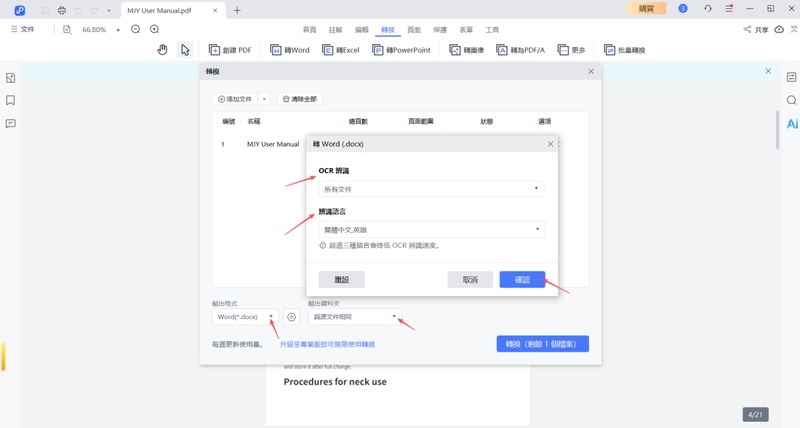Expand the OCR 辨識 dropdown
800x428 pixels.
point(431,188)
